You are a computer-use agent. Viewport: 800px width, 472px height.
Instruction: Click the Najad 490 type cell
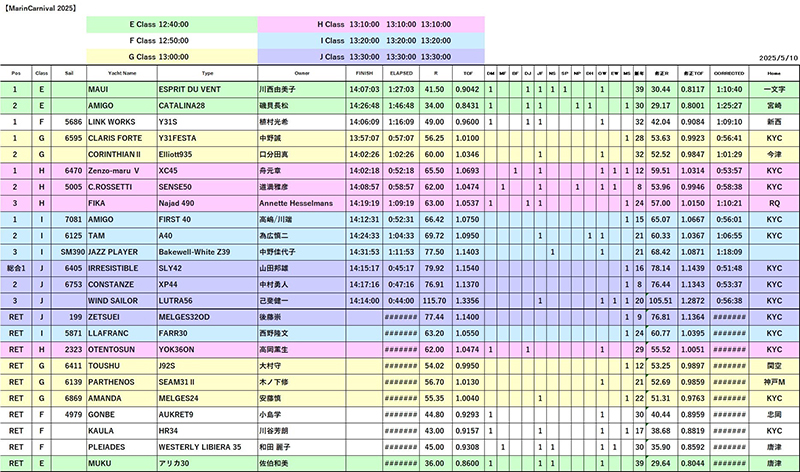[207, 203]
